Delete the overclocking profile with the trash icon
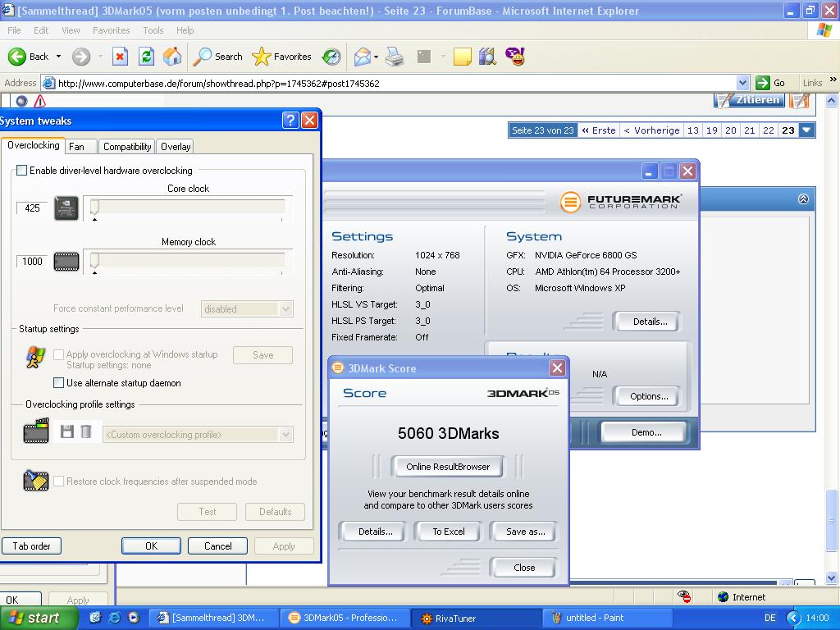The width and height of the screenshot is (840, 630). pyautogui.click(x=85, y=431)
